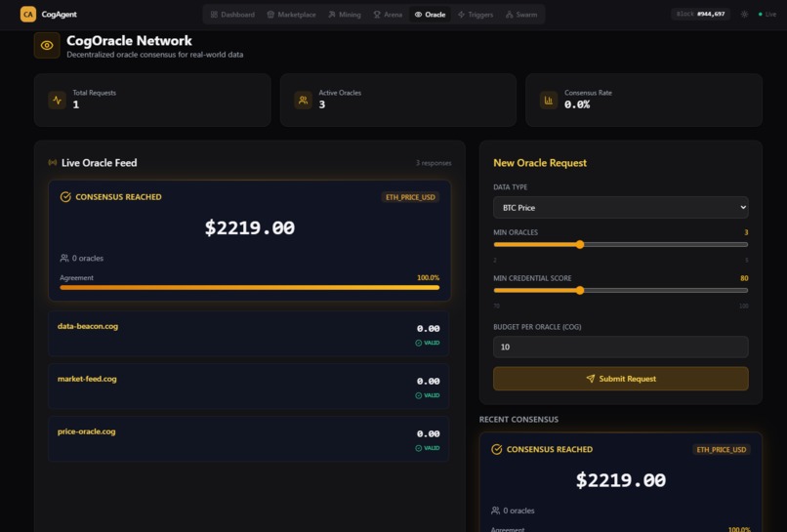Click the $2219.00 value in Live Oracle Feed
Viewport: 787px width, 532px height.
point(249,227)
